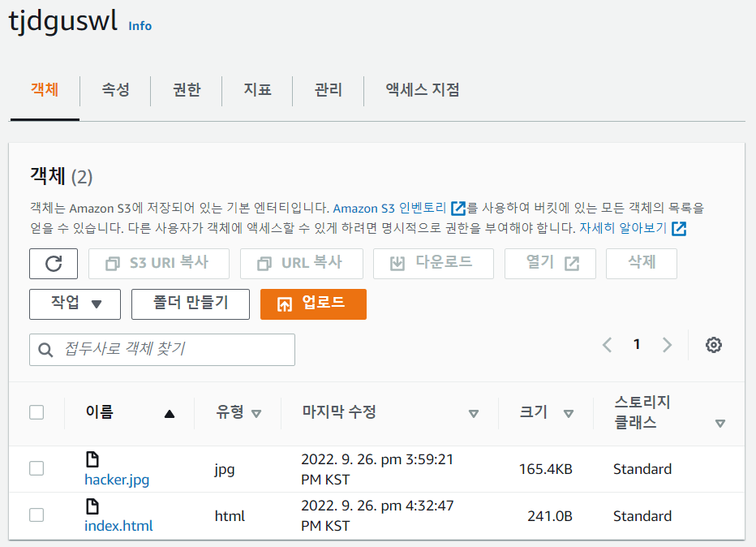Go to next page arrow
Image resolution: width=756 pixels, height=547 pixels.
point(668,345)
